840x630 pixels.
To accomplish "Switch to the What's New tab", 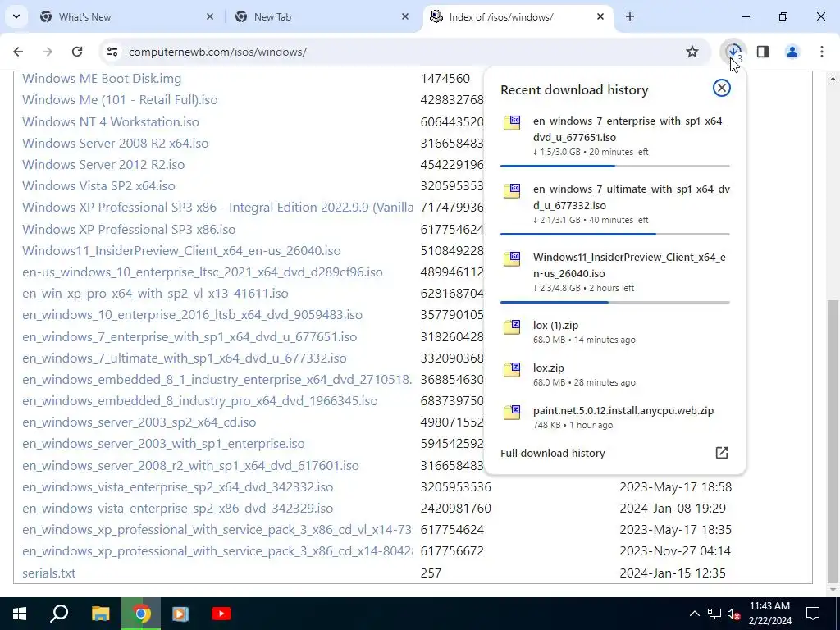I will (126, 16).
